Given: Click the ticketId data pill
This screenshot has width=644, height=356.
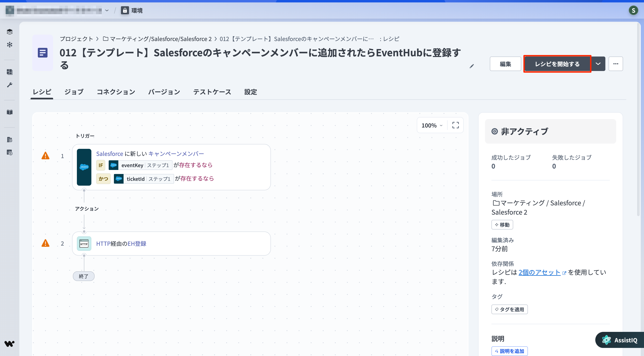Looking at the screenshot, I should (x=144, y=179).
